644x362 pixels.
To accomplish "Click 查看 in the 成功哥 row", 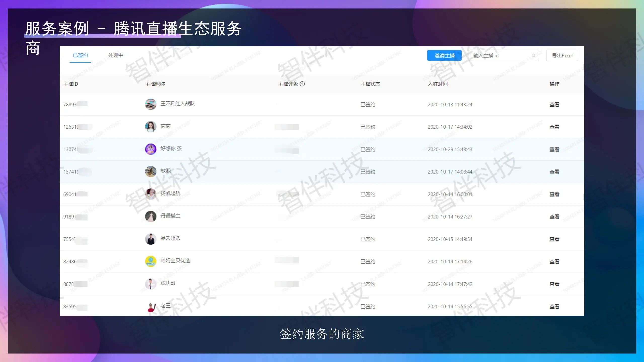I will tap(554, 284).
